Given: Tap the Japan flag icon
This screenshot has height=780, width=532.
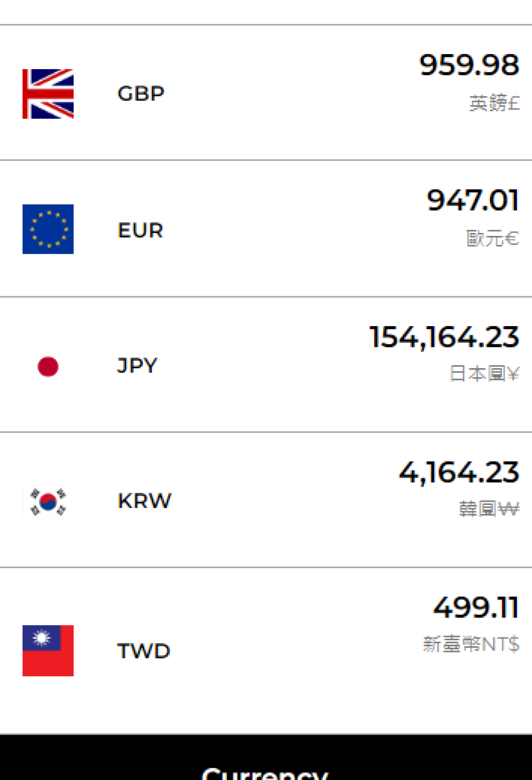Looking at the screenshot, I should tap(48, 366).
